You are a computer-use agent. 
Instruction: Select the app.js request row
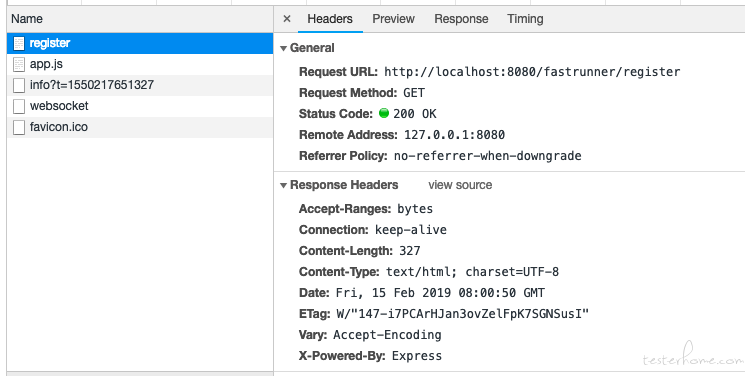pyautogui.click(x=140, y=64)
